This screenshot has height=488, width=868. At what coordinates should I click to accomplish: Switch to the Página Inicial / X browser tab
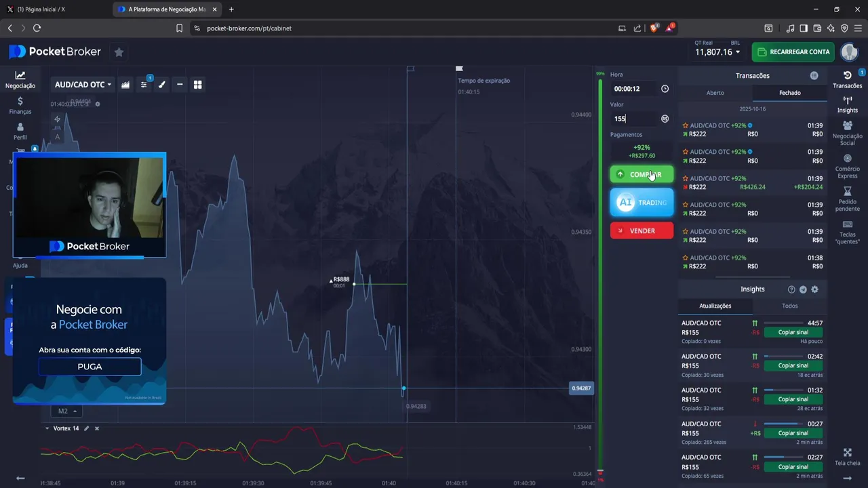pos(54,9)
